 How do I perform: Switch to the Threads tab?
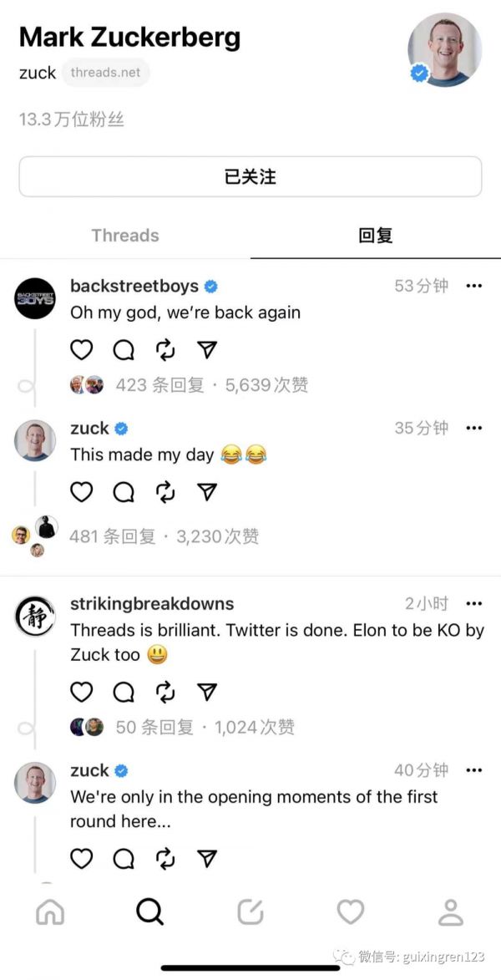tap(125, 236)
